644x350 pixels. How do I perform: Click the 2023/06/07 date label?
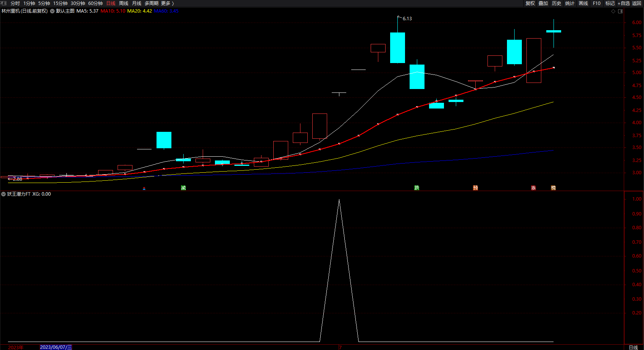56,347
